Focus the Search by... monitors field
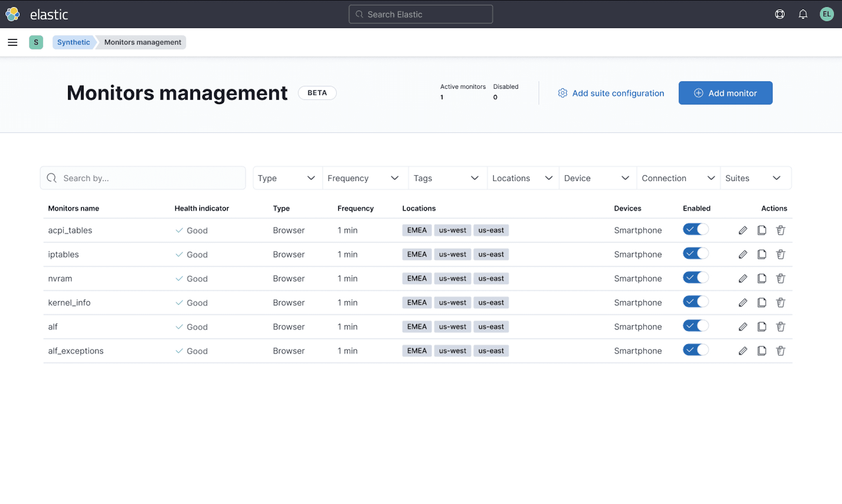The width and height of the screenshot is (842, 504). point(149,178)
